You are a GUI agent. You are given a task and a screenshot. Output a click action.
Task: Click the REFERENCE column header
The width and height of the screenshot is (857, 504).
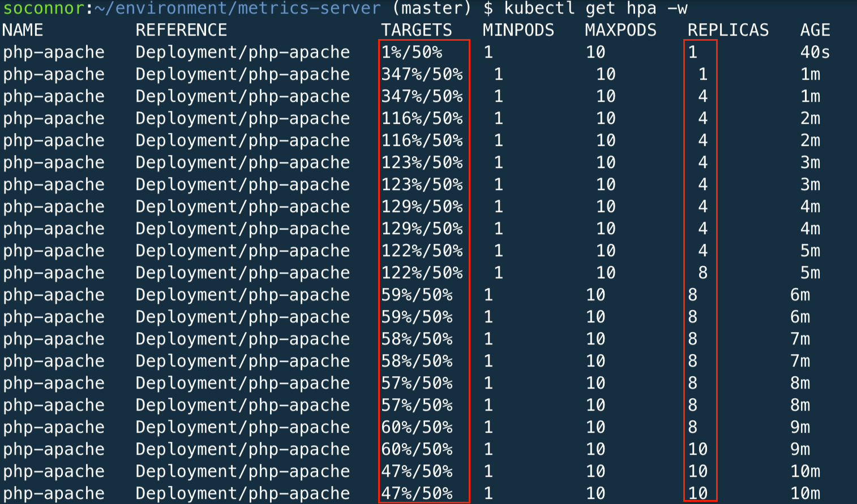click(181, 30)
